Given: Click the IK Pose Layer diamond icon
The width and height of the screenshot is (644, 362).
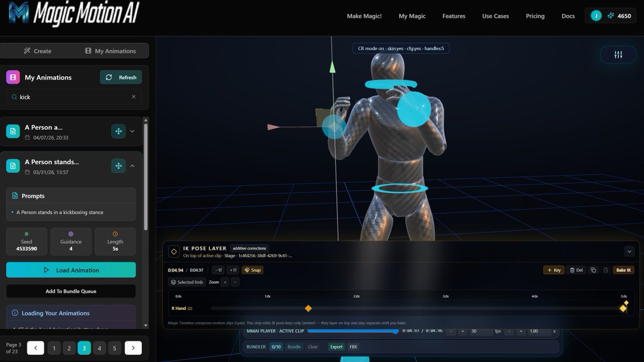Looking at the screenshot, I should tap(174, 251).
